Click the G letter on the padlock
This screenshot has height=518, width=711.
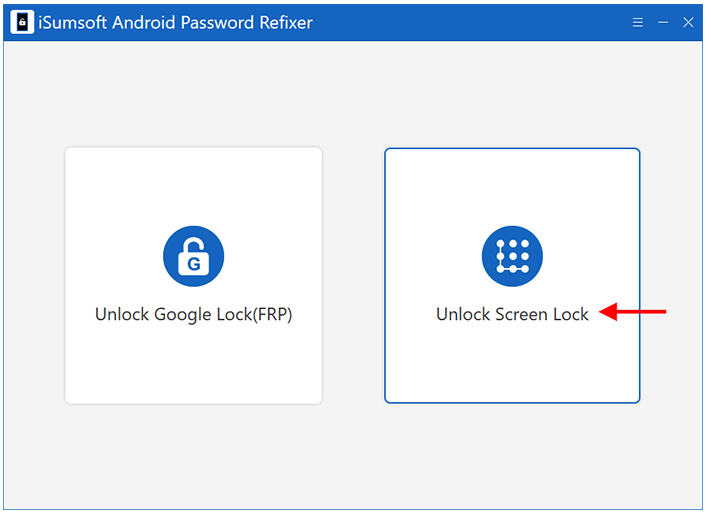click(x=194, y=264)
